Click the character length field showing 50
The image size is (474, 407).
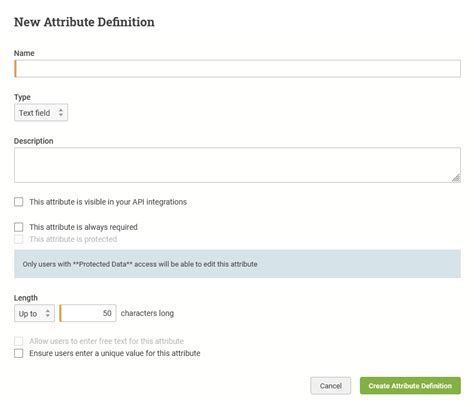[88, 313]
